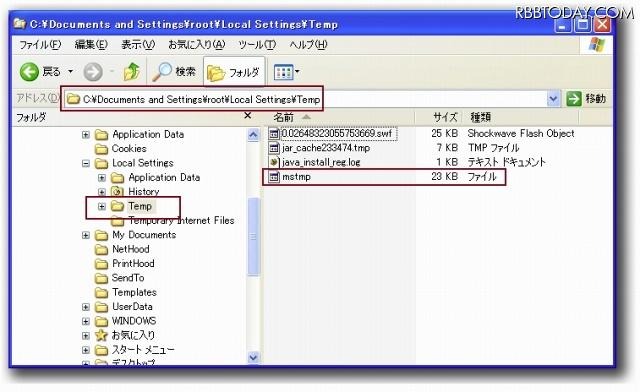The image size is (640, 392).
Task: Click the green Back arrow button
Action: click(x=29, y=72)
